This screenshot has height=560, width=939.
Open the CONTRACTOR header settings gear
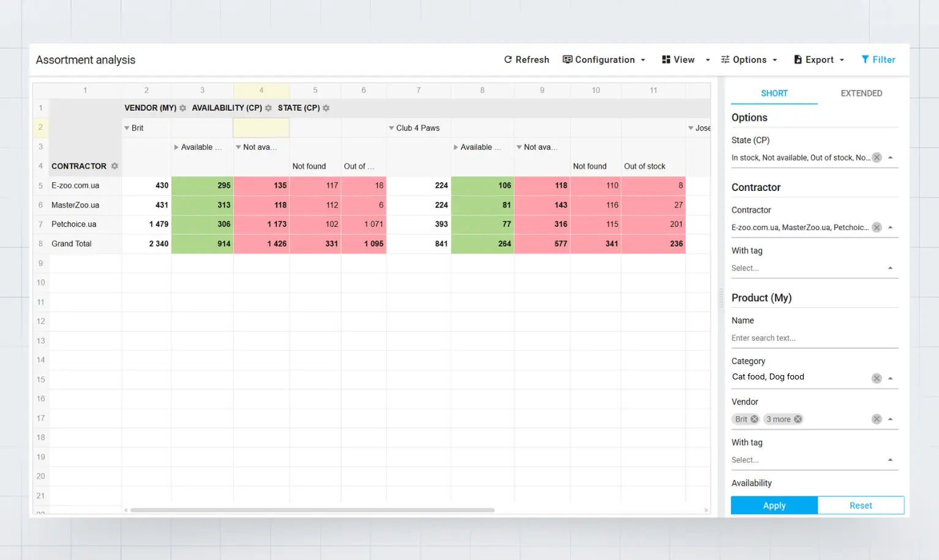point(114,166)
